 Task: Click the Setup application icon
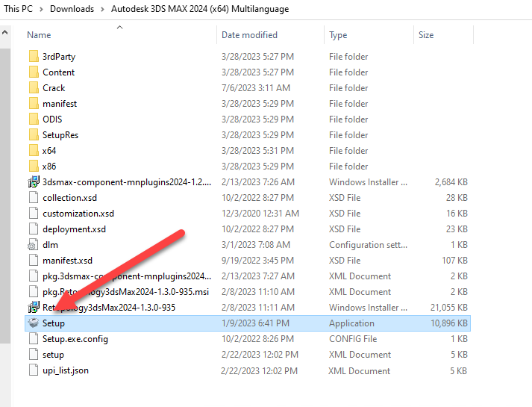coord(34,323)
